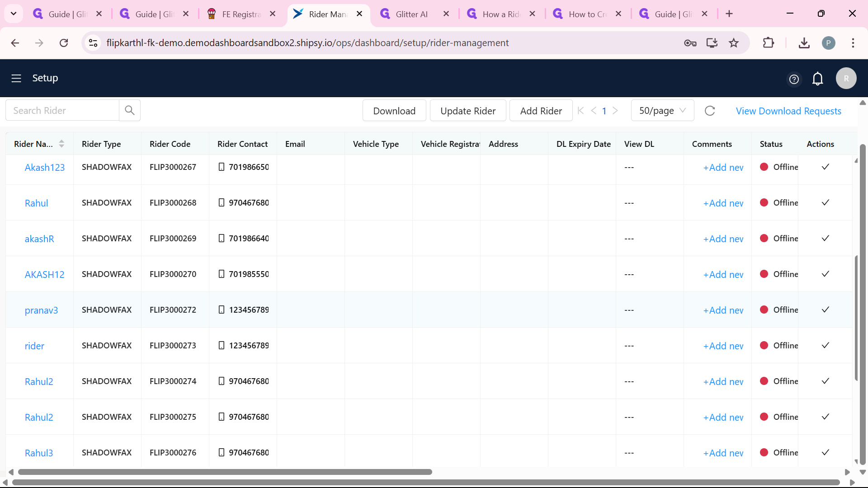Click the checkmark action for AKASH12
This screenshot has height=488, width=868.
coord(826,274)
